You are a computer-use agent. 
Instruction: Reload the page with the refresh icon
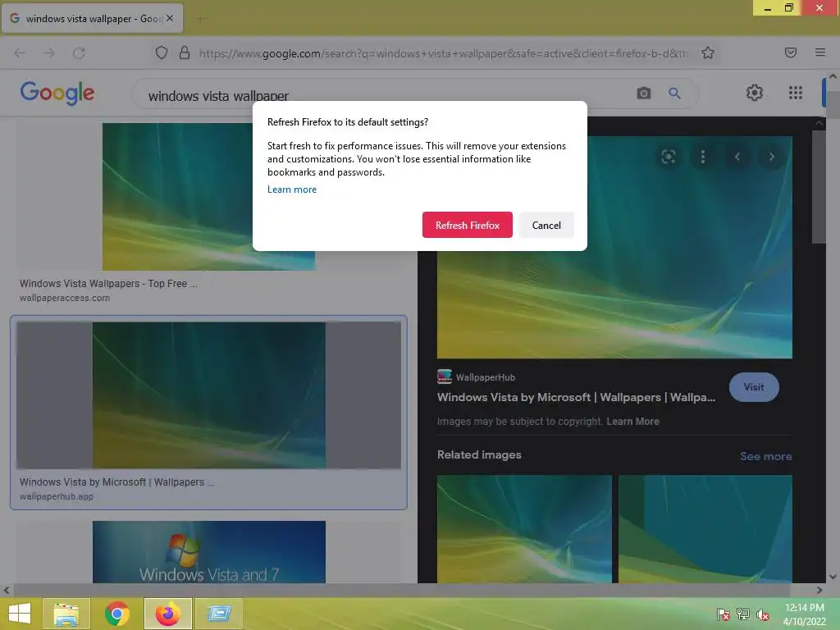pos(79,53)
